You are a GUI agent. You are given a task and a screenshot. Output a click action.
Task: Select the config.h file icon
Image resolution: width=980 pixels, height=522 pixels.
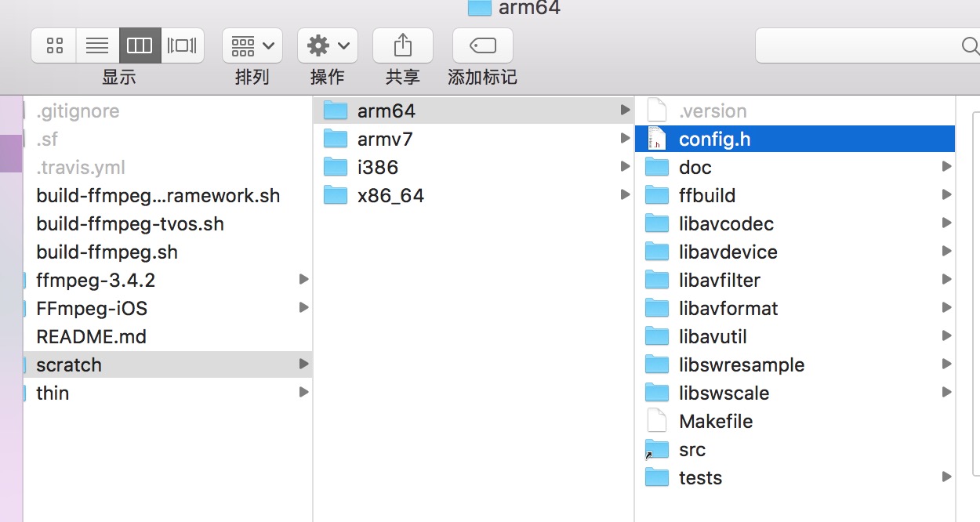[x=656, y=139]
